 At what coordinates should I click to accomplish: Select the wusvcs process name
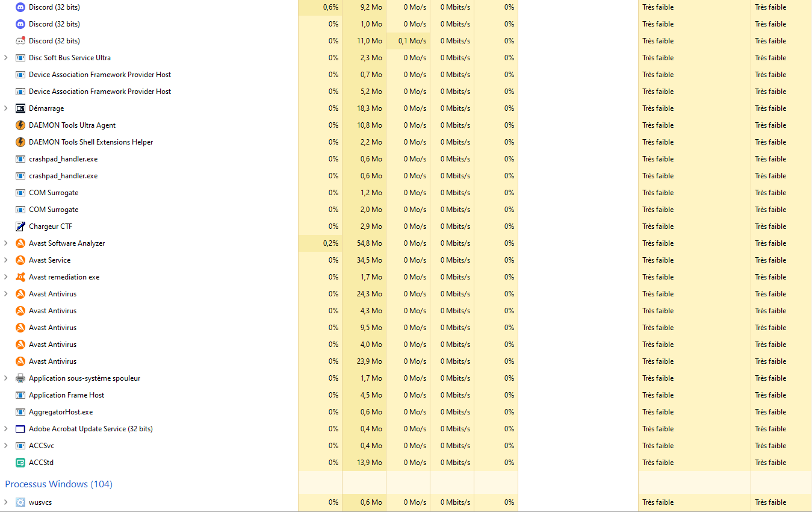[40, 502]
